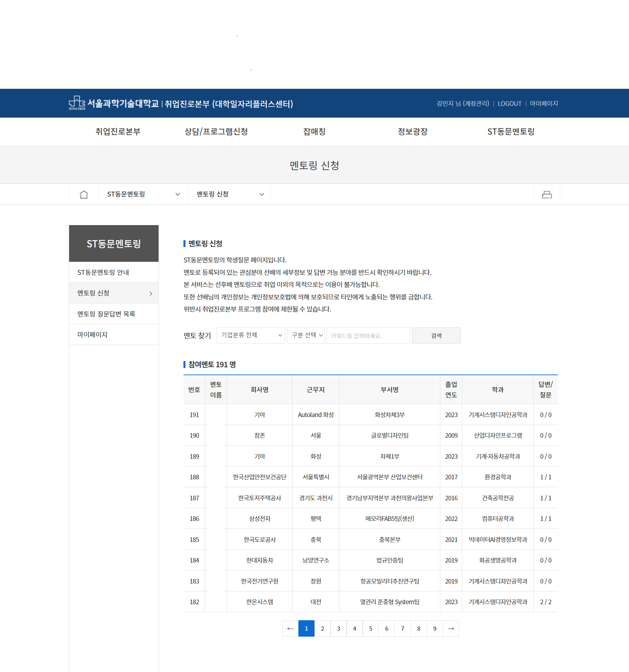Viewport: 629px width, 672px height.
Task: Click 한국도로공사 company cell
Action: pos(259,540)
